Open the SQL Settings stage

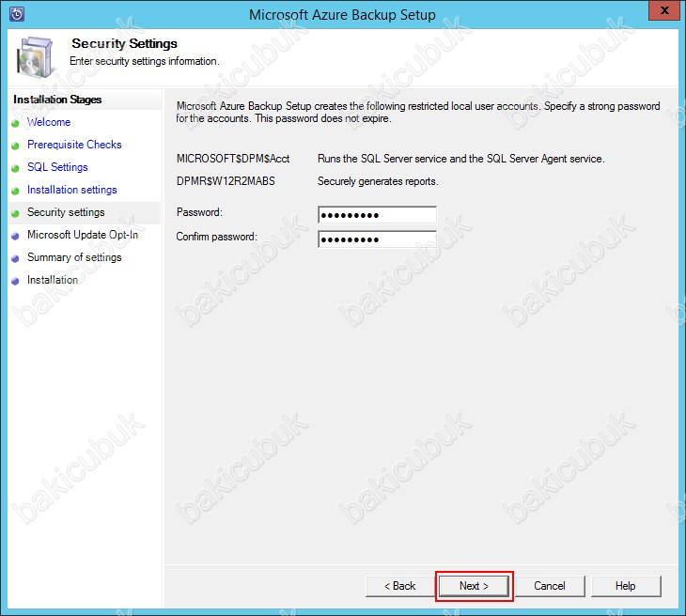57,167
